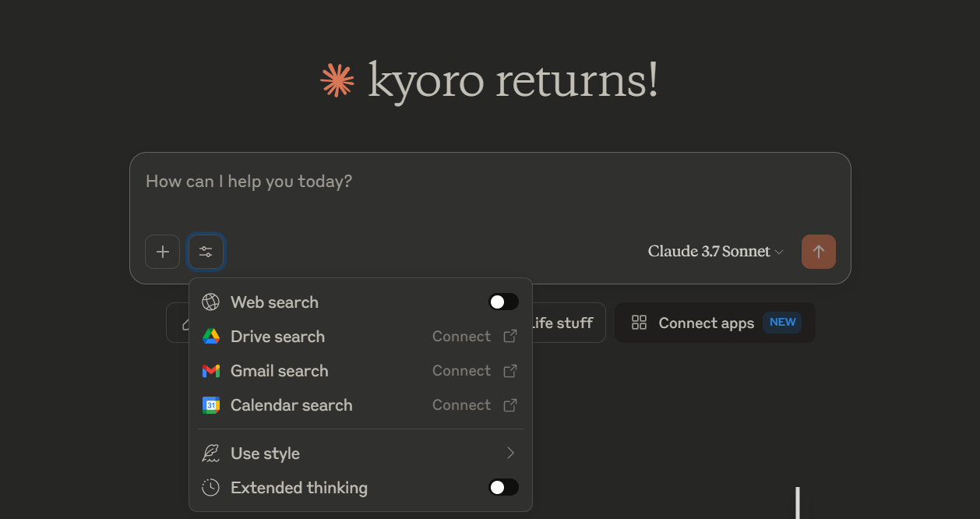Open the Claude 3.7 Sonnet model dropdown
Viewport: 980px width, 519px height.
click(x=715, y=252)
